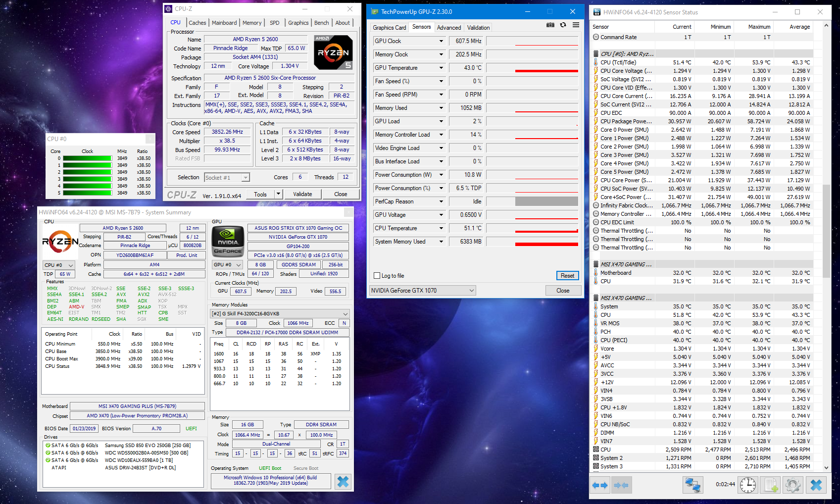
Task: Open the Advanced tab in GPU-Z
Action: coord(448,27)
